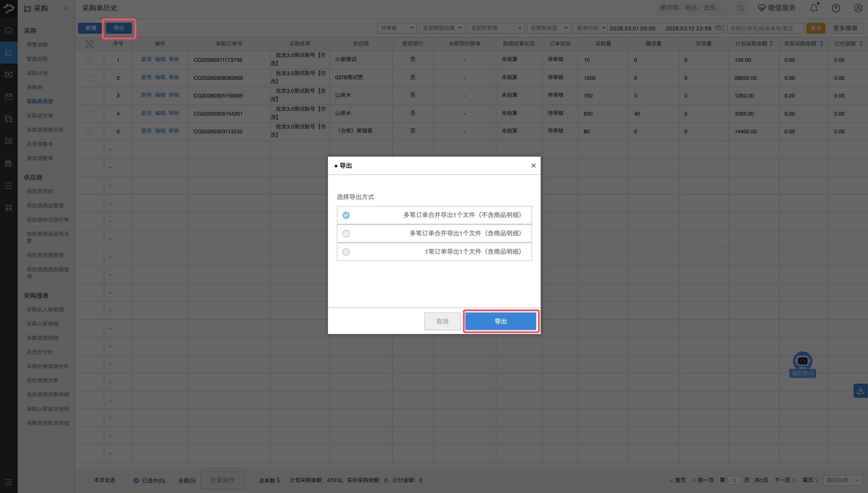Screen dimensions: 868x493
Task: Click the home icon in left sidebar
Action: point(9,30)
